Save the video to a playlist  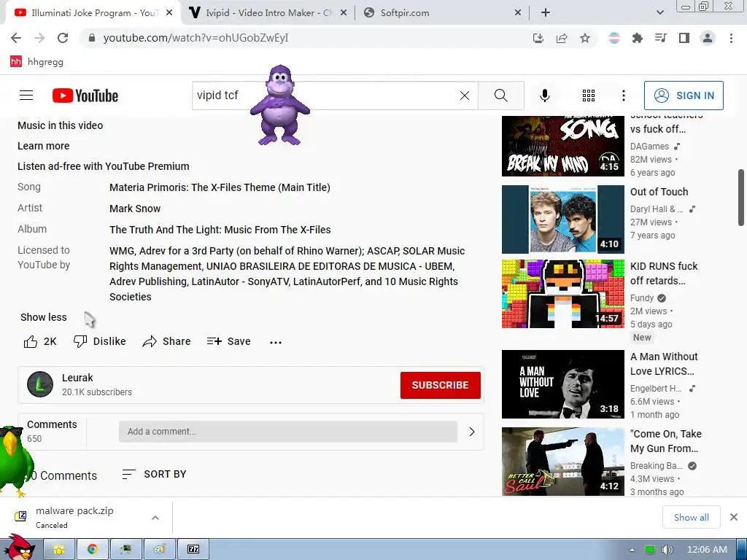(x=228, y=341)
